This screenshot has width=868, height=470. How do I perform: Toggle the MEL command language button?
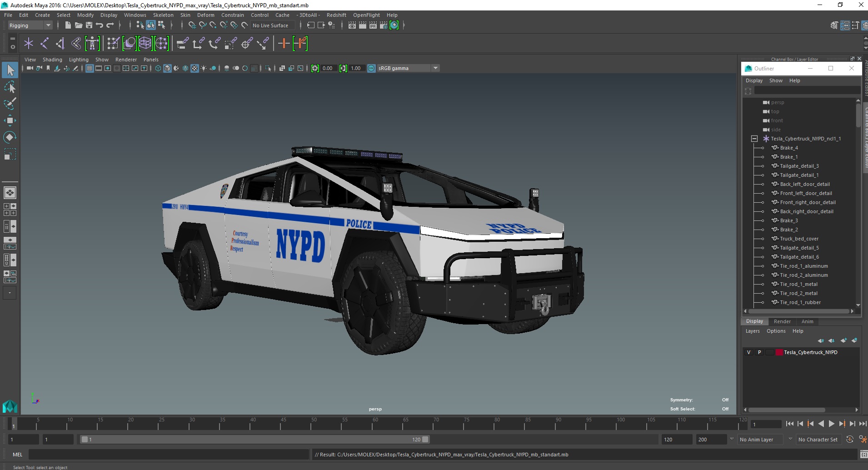point(17,455)
